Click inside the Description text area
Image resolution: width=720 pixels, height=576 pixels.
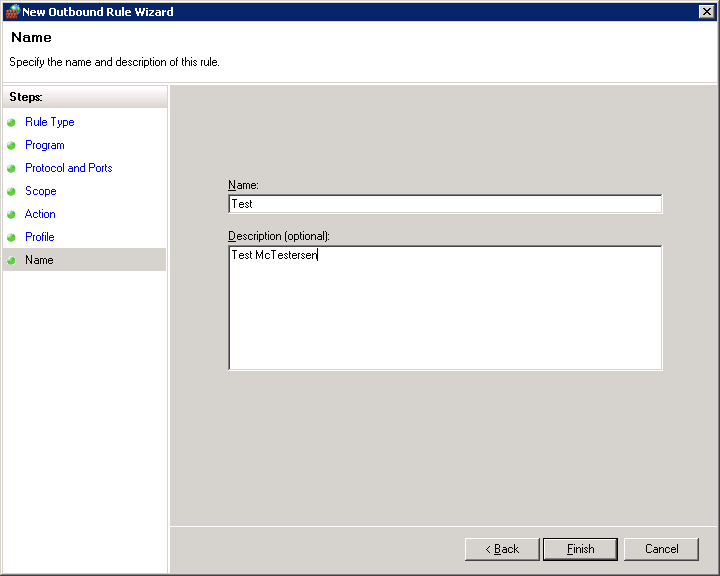tap(445, 308)
